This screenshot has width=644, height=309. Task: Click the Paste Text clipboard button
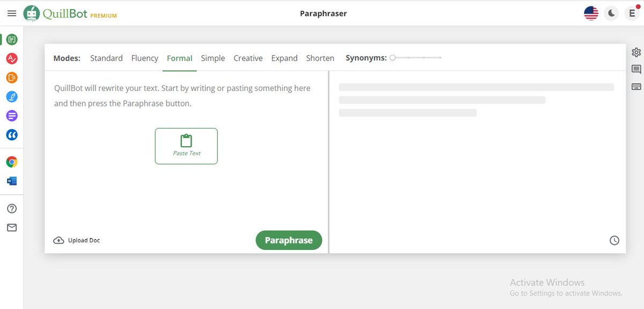pyautogui.click(x=186, y=146)
